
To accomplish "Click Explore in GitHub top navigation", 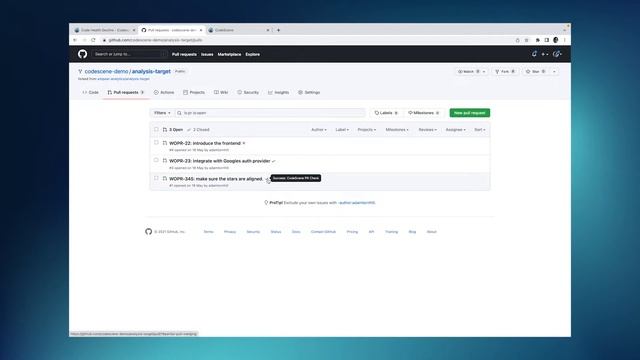I will [x=252, y=54].
